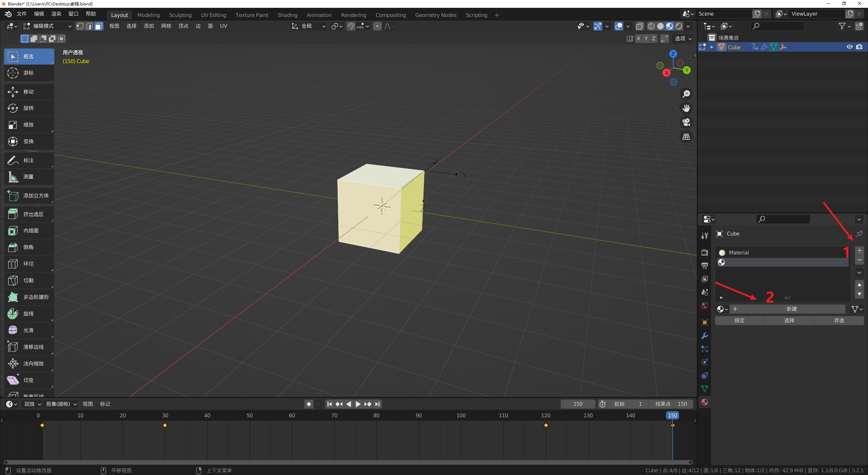Expand the Cube item in outliner
Screen dimensions: 868x475
click(712, 47)
